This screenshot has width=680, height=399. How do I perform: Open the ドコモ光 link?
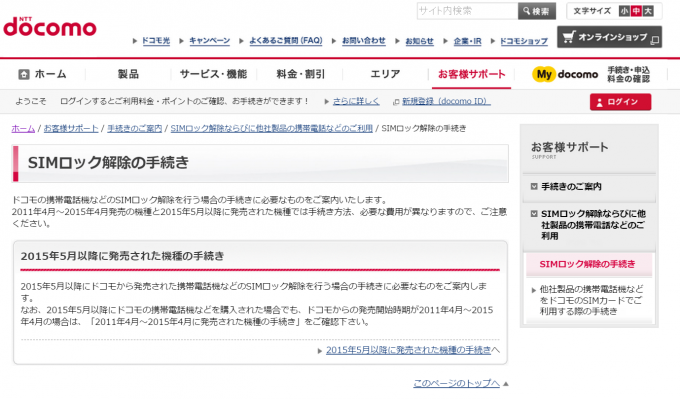pyautogui.click(x=156, y=41)
